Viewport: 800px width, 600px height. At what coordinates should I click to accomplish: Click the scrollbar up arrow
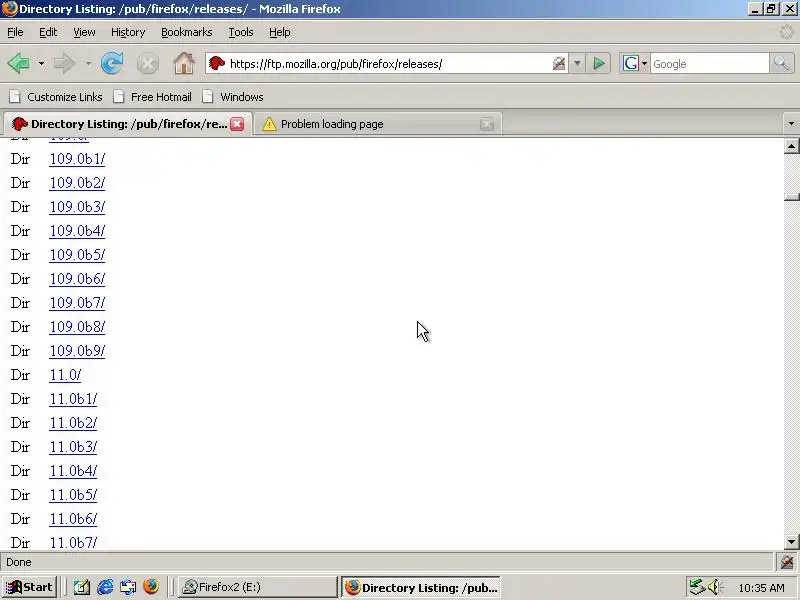tap(791, 146)
